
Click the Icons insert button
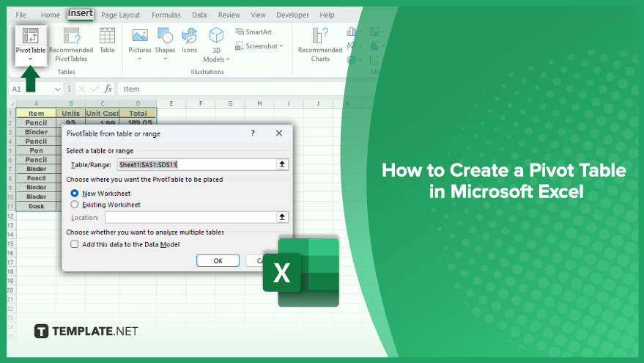[x=189, y=40]
